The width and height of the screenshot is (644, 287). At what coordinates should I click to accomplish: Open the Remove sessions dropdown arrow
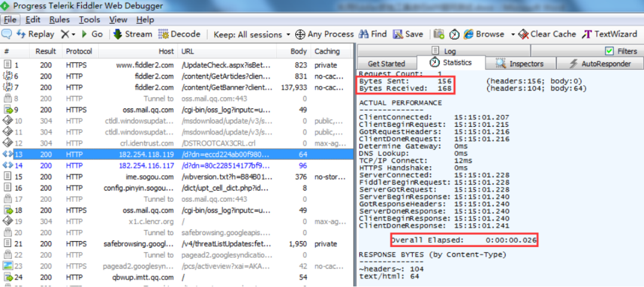(x=73, y=35)
